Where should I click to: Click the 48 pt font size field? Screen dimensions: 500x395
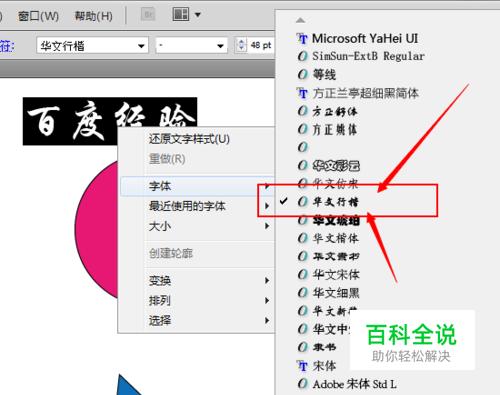[x=261, y=45]
